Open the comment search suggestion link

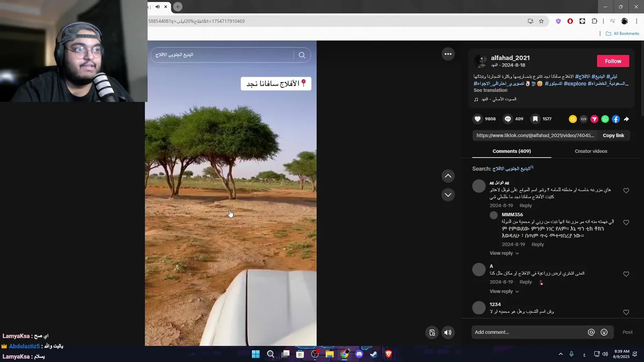tap(513, 169)
